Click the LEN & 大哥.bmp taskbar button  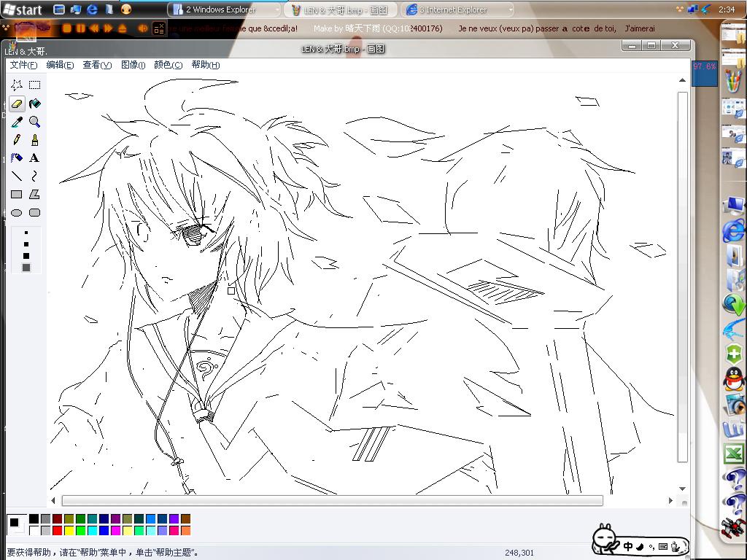click(x=341, y=9)
